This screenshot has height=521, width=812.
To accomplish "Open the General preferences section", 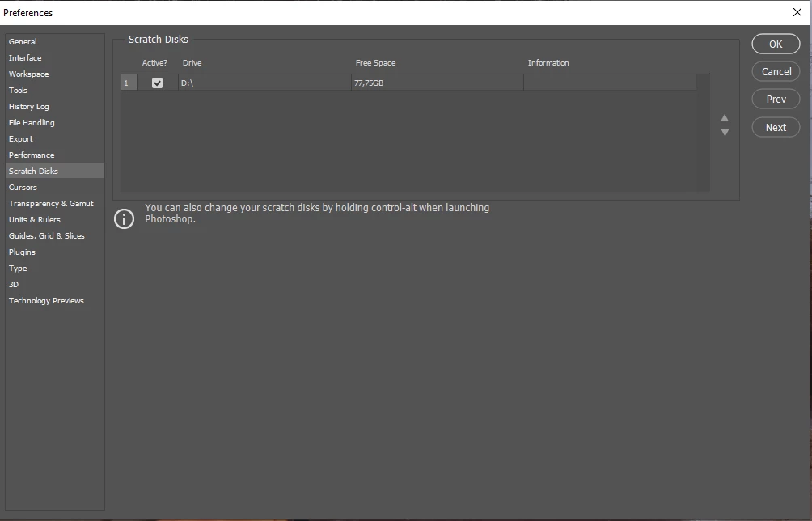I will 55,41.
